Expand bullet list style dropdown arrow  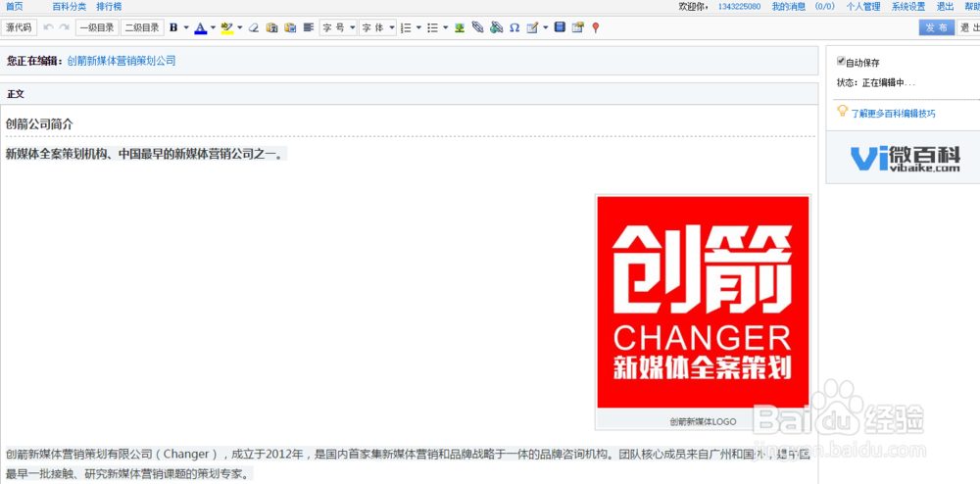[x=446, y=27]
